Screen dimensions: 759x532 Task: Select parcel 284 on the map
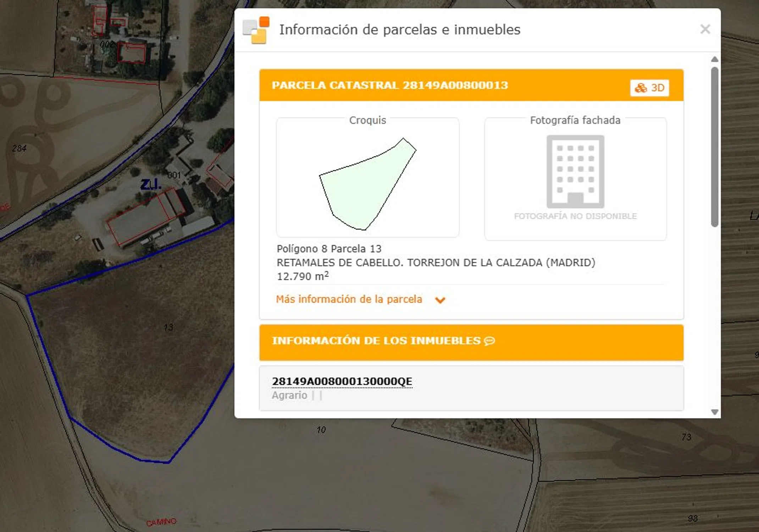tap(19, 148)
